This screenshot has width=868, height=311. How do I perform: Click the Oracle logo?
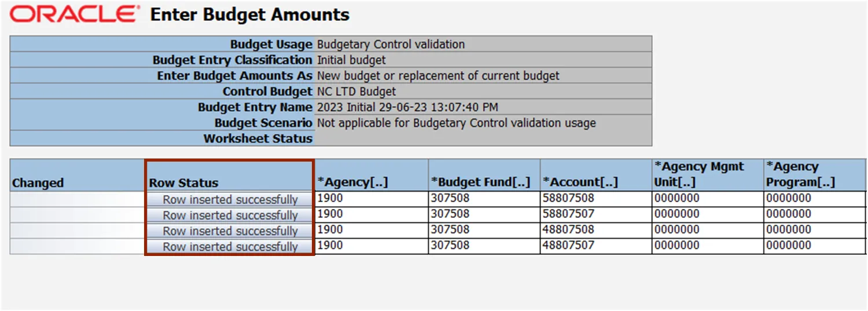click(x=75, y=14)
